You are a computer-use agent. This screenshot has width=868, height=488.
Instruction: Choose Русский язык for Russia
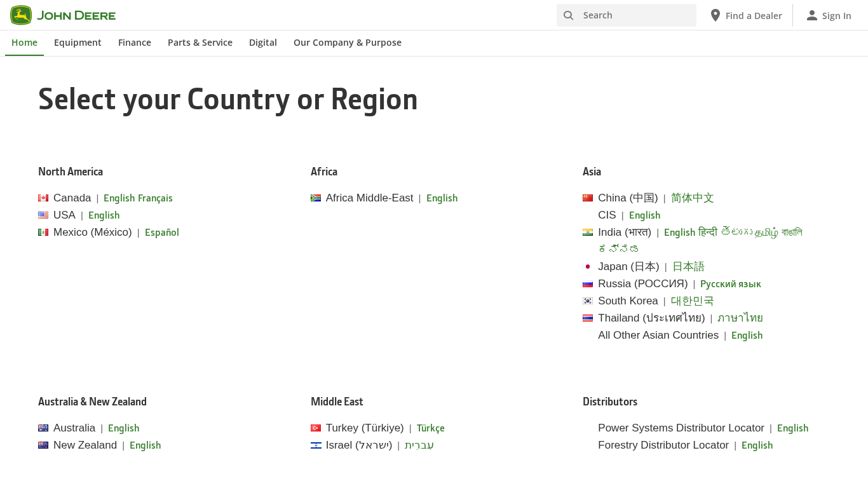pos(731,284)
